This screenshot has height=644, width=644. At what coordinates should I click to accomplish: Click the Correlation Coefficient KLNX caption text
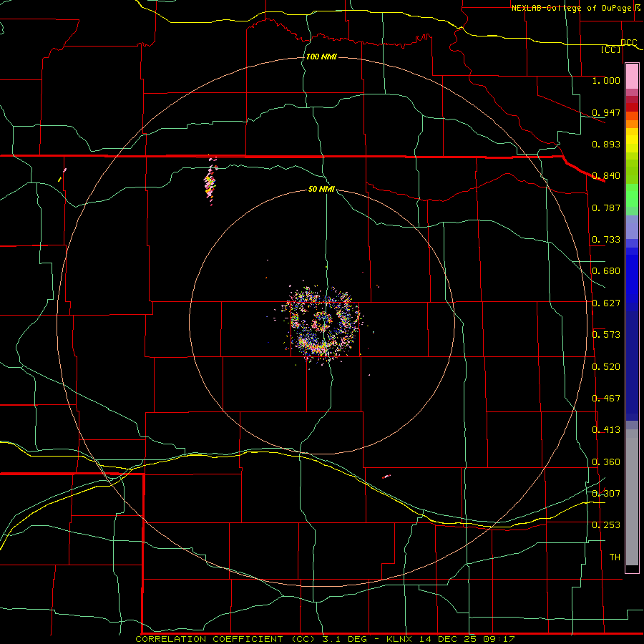point(325,639)
